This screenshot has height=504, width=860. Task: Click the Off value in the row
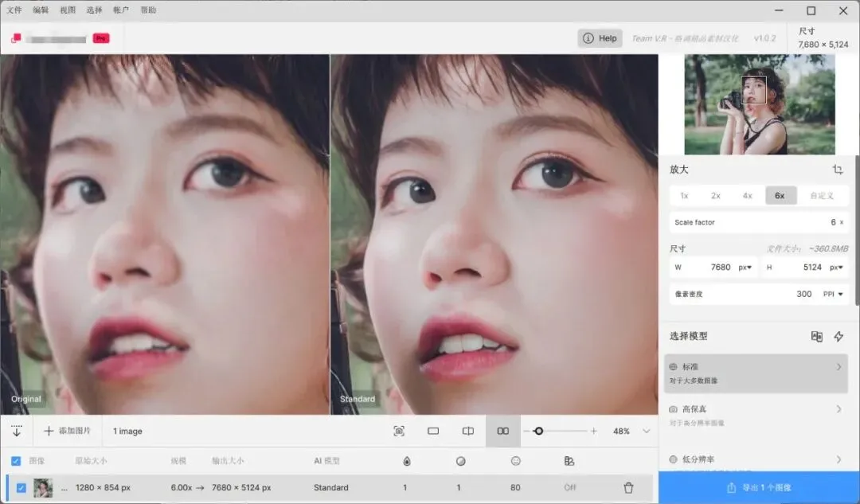[x=570, y=487]
